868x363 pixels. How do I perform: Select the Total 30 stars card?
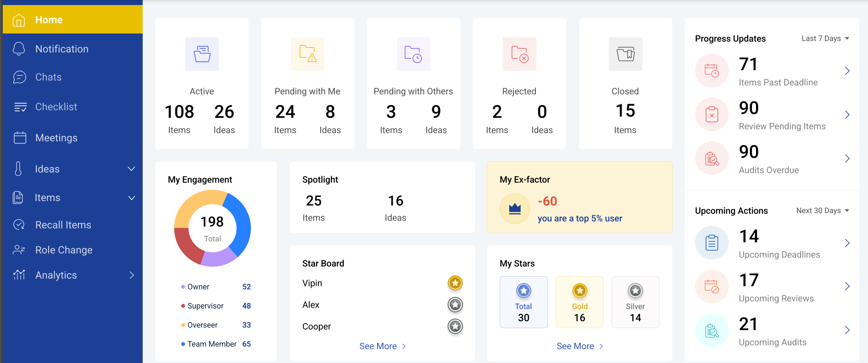pyautogui.click(x=523, y=302)
